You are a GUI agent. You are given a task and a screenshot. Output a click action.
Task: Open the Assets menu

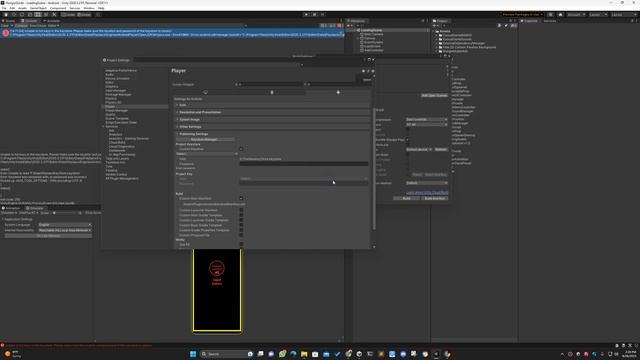[22, 8]
